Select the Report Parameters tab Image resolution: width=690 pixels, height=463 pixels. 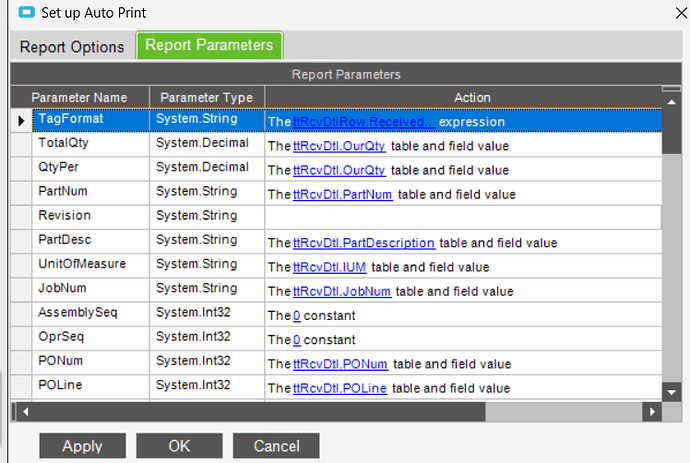click(x=209, y=45)
